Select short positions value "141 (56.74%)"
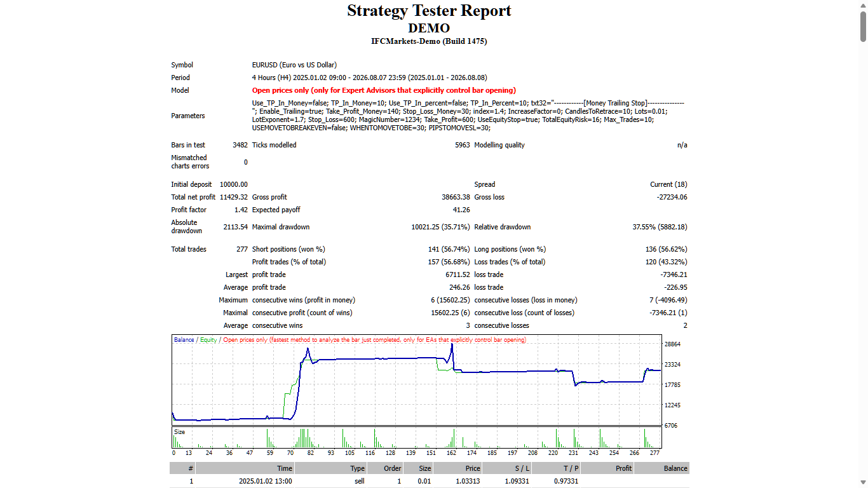The height and width of the screenshot is (488, 868). point(449,249)
